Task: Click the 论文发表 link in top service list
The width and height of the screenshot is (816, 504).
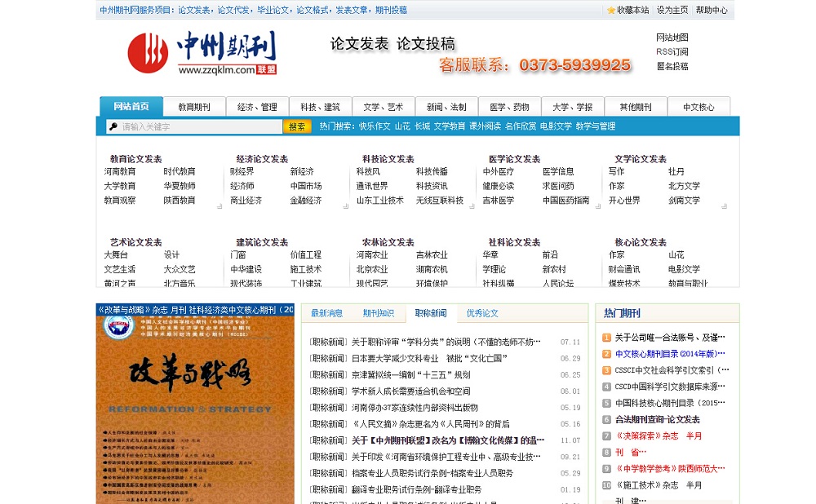Action: [194, 11]
